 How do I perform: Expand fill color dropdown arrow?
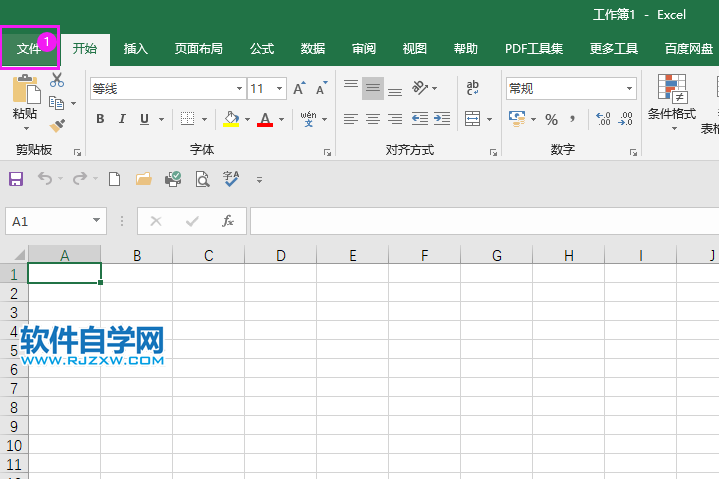248,120
